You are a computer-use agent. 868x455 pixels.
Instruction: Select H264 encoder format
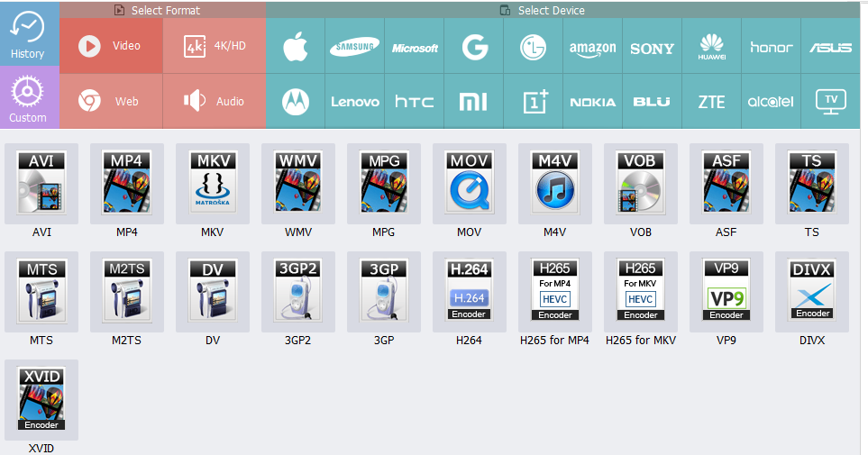coord(470,292)
